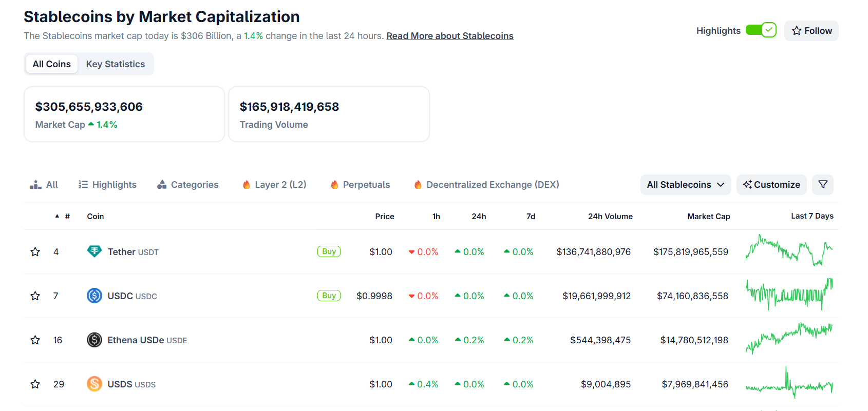Favorite Ethena USDe with the star icon
This screenshot has height=411, width=868.
point(35,340)
